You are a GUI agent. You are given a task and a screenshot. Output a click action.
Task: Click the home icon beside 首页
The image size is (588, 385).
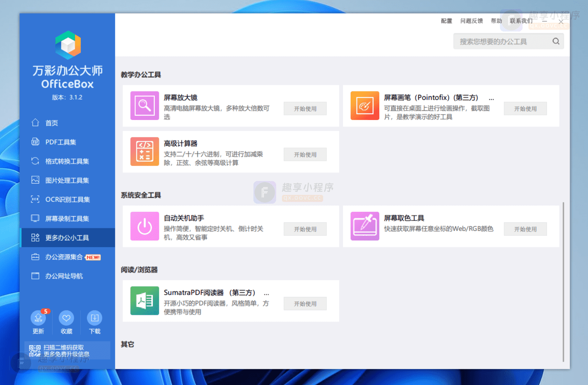click(35, 123)
